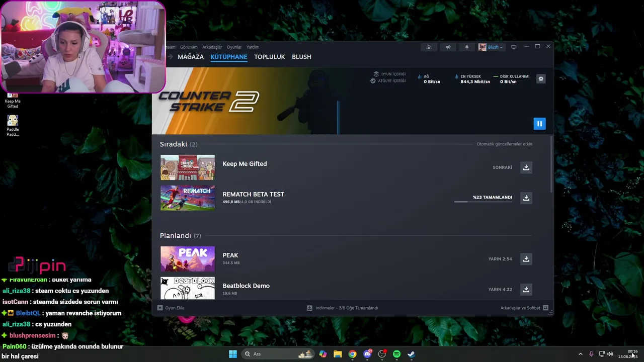Click PEAK game title

230,255
